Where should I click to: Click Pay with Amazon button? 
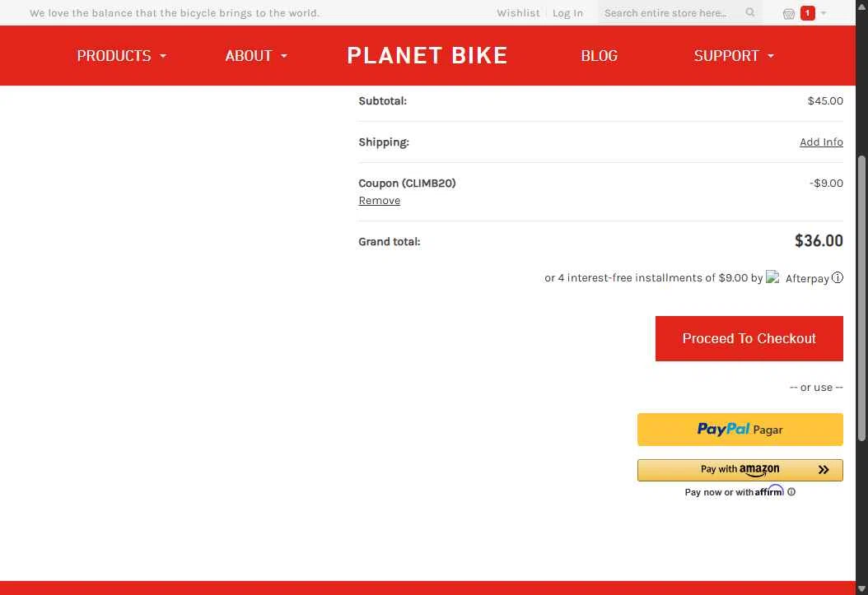pyautogui.click(x=740, y=470)
